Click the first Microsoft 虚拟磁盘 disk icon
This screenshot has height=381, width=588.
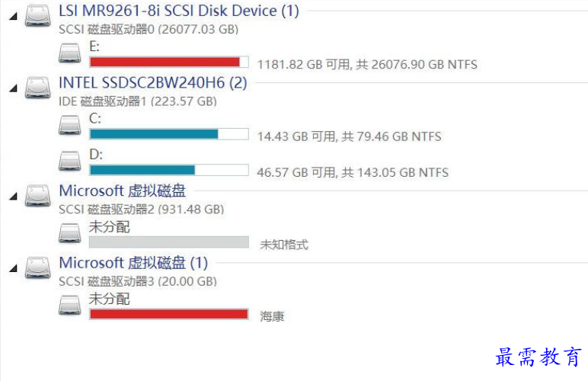coord(37,196)
